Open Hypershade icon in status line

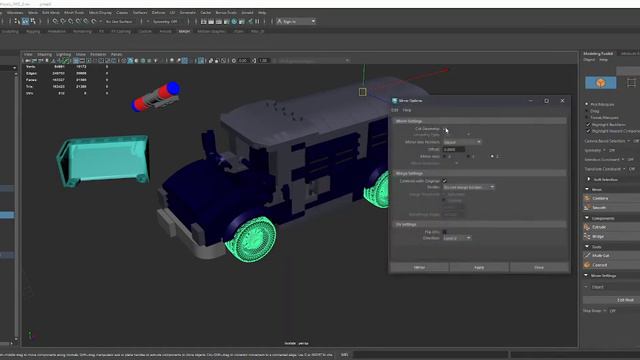coord(234,21)
